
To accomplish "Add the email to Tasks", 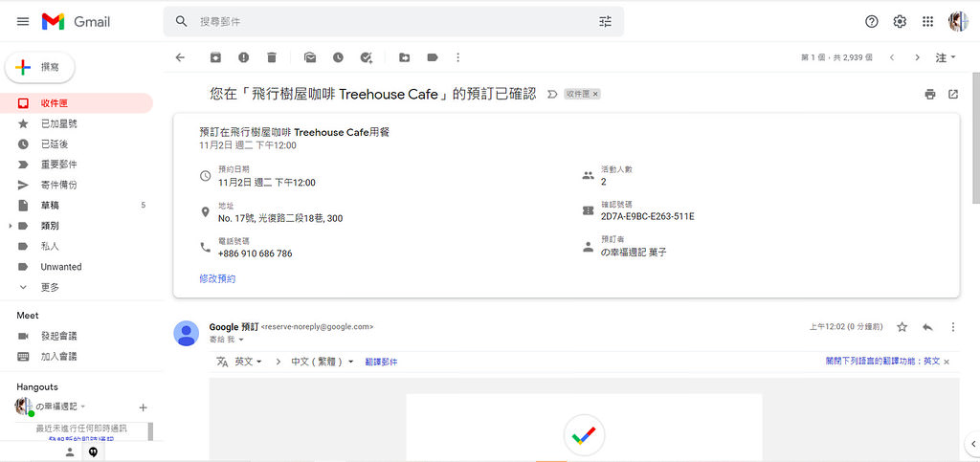I will click(x=367, y=57).
